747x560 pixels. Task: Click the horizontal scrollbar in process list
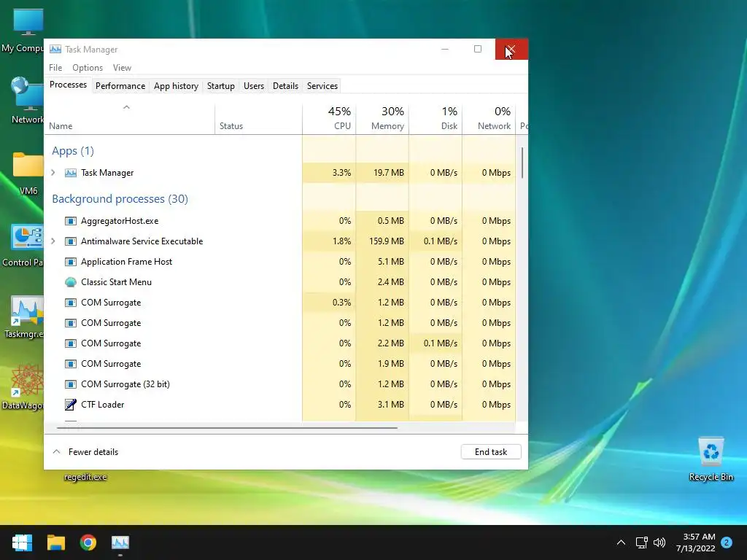(227, 428)
